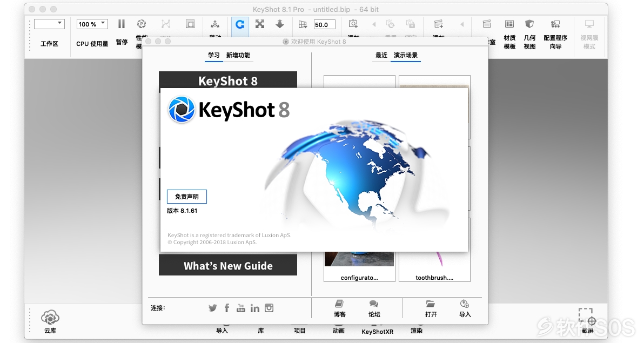Click 导入 in the main bottom toolbar

pos(222,330)
